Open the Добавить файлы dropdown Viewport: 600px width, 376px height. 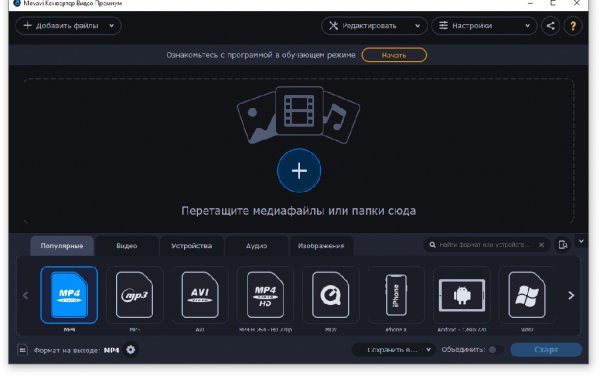68,26
